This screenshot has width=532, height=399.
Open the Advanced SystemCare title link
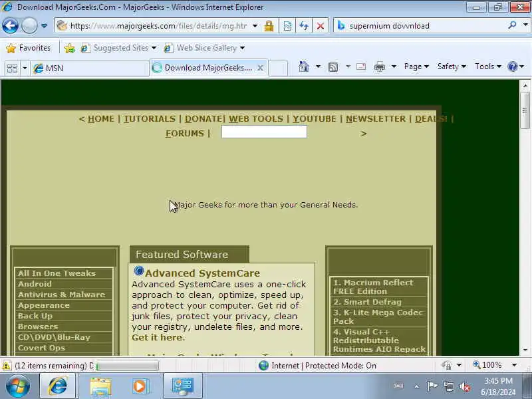pyautogui.click(x=202, y=273)
